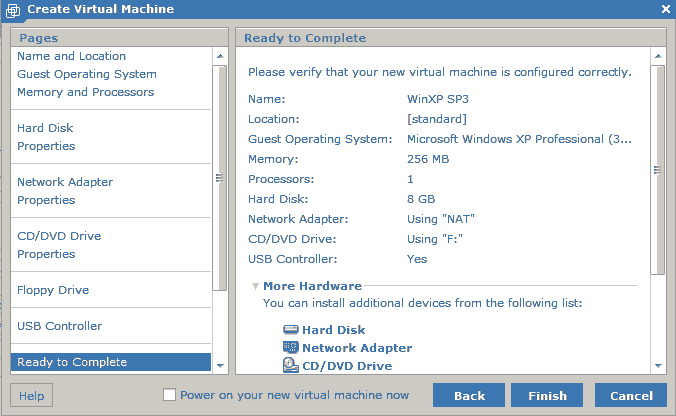Click Pages list scroll up arrow
This screenshot has height=416, width=676.
(x=220, y=56)
